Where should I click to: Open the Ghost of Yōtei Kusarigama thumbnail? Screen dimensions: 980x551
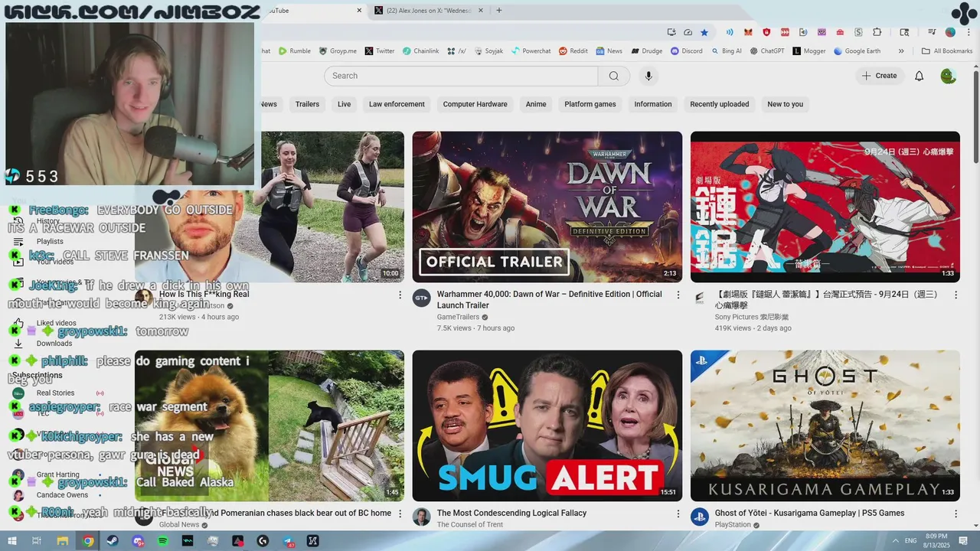point(825,425)
